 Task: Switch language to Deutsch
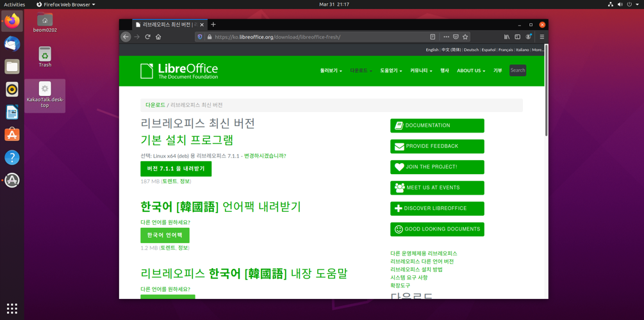coord(471,50)
